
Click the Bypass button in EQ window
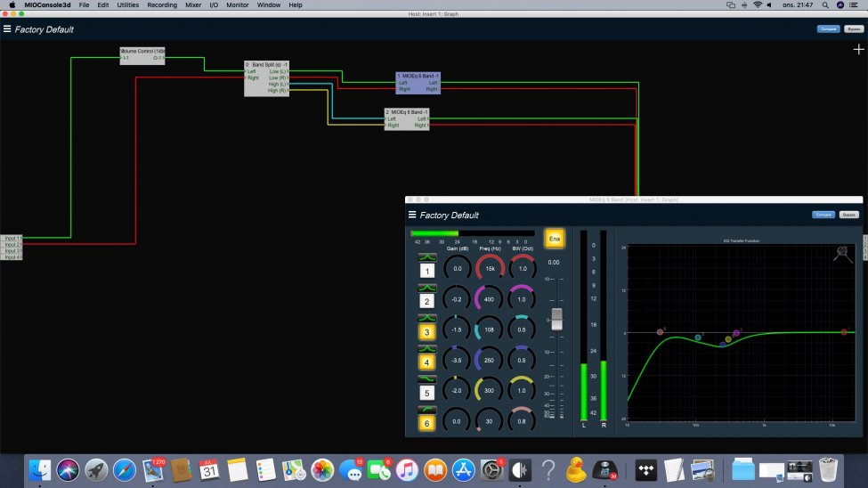coord(849,215)
